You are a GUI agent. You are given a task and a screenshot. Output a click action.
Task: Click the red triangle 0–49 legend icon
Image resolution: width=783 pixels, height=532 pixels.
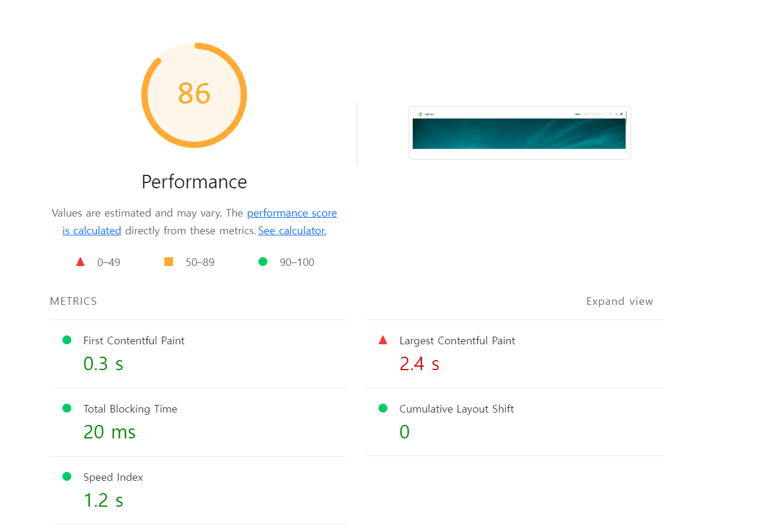click(x=81, y=262)
